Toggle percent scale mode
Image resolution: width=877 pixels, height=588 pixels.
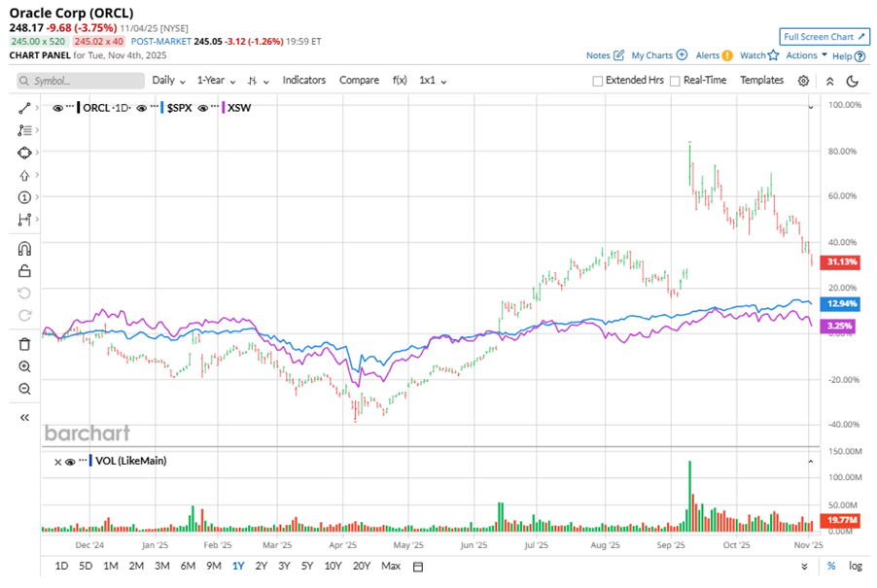pos(831,567)
